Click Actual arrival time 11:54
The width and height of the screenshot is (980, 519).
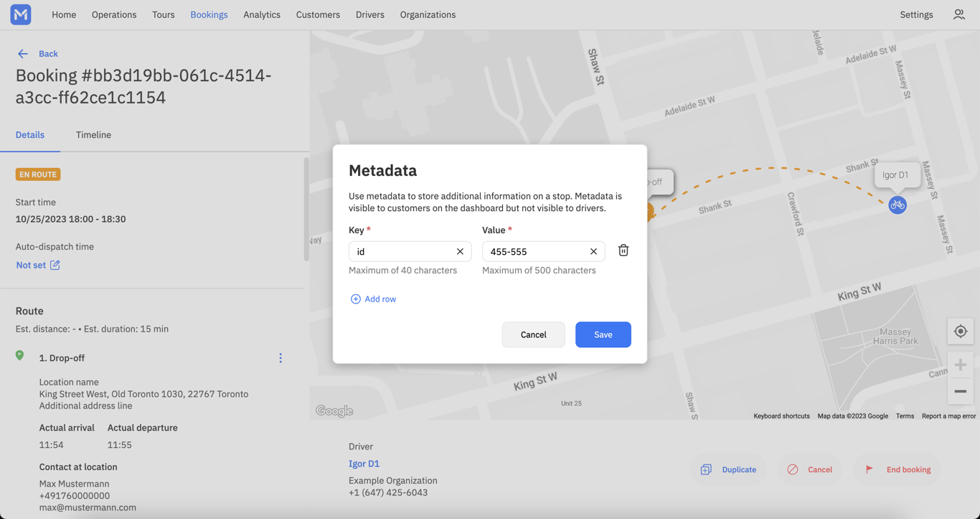click(x=51, y=445)
